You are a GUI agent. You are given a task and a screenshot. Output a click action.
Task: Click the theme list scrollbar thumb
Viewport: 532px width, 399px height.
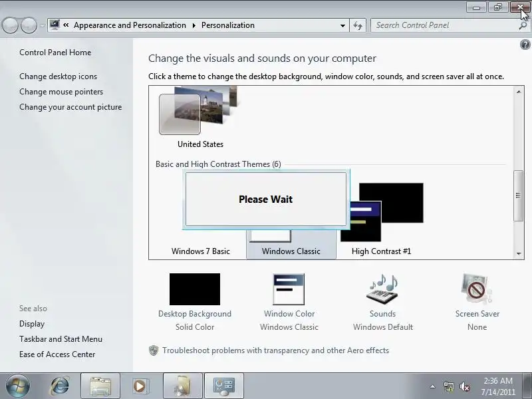pyautogui.click(x=519, y=196)
